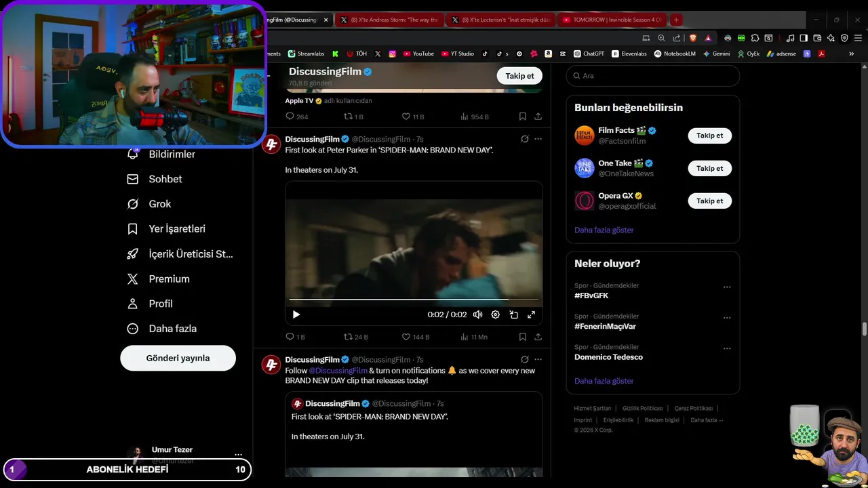The height and width of the screenshot is (488, 868).
Task: Open options for #FenerinMaçıVar trend
Action: (x=727, y=317)
